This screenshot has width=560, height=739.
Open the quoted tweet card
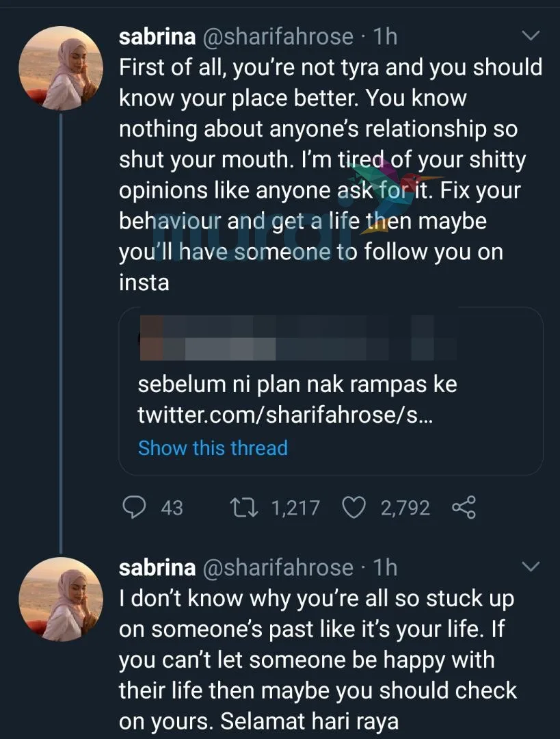[331, 391]
